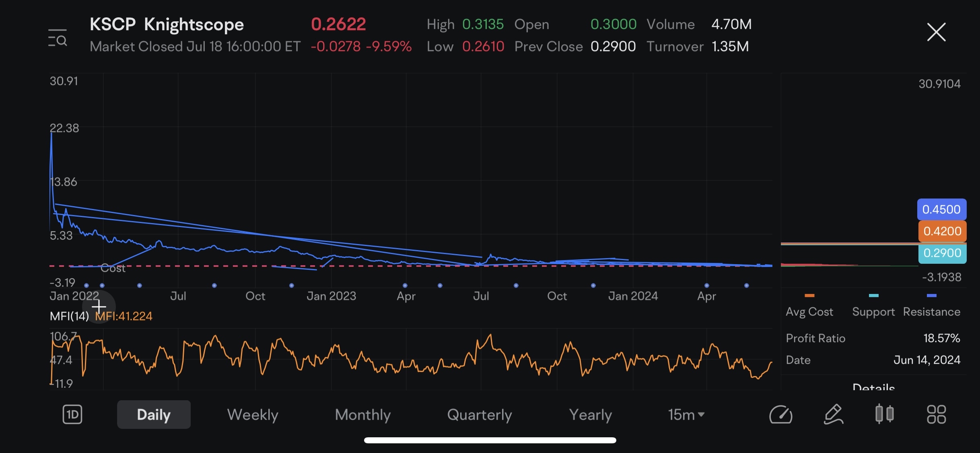Image resolution: width=980 pixels, height=453 pixels.
Task: Open the candlestick chart type icon
Action: (885, 414)
